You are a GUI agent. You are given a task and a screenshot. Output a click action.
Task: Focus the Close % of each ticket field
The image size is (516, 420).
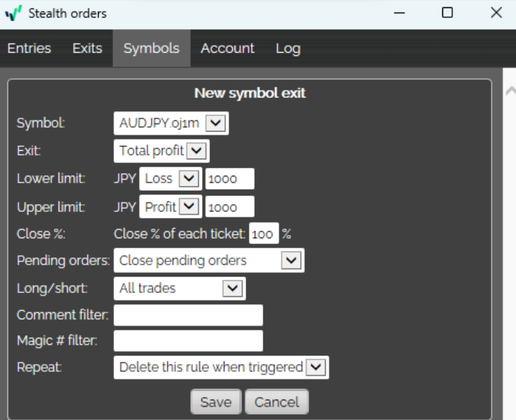(263, 234)
